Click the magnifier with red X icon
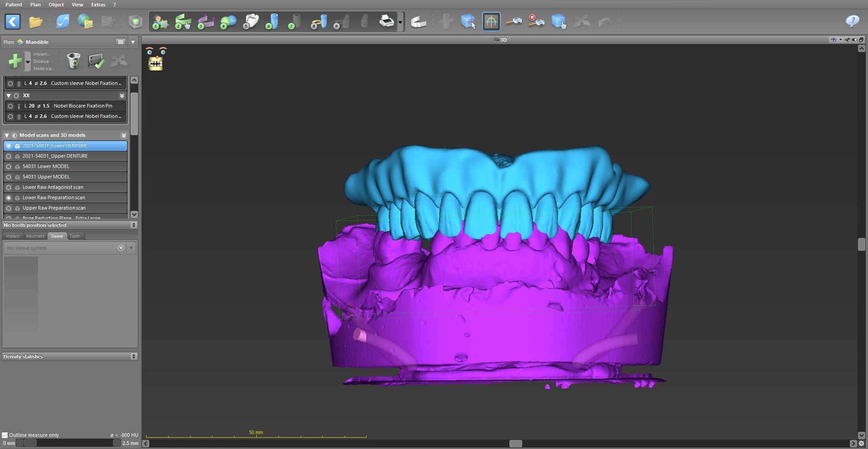The height and width of the screenshot is (449, 868). (x=536, y=22)
